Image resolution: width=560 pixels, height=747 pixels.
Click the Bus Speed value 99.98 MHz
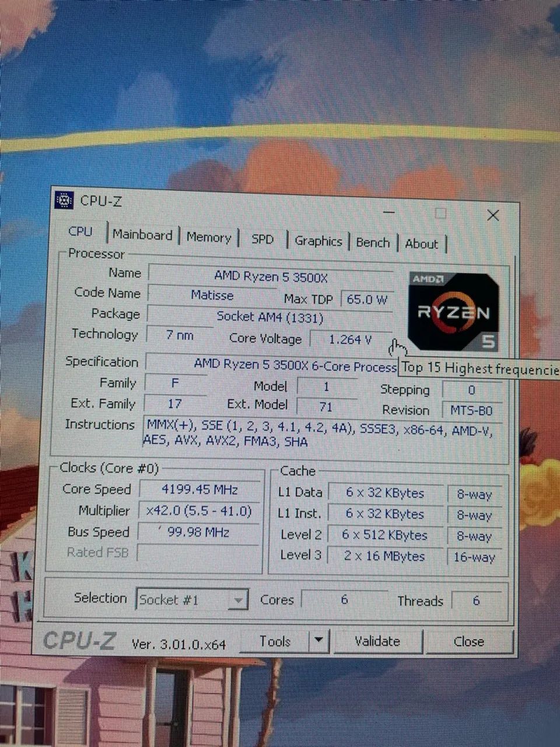pos(198,532)
